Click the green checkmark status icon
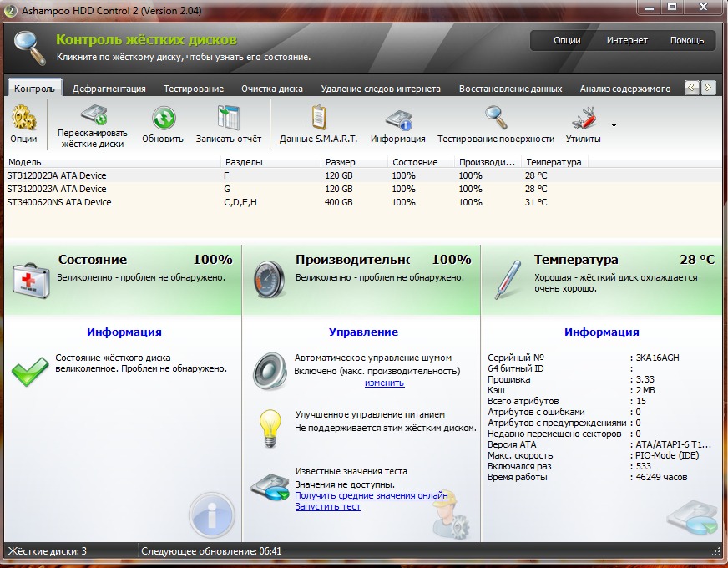Viewport: 728px width, 568px height. coord(30,371)
